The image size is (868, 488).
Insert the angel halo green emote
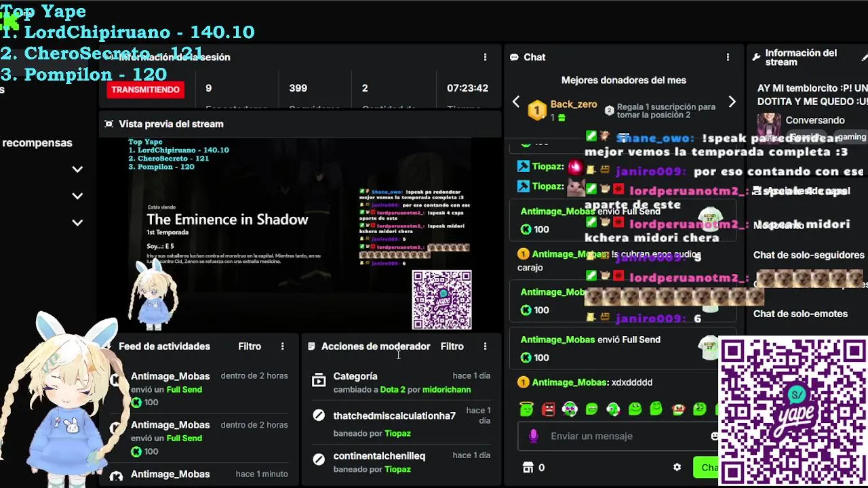tap(527, 409)
